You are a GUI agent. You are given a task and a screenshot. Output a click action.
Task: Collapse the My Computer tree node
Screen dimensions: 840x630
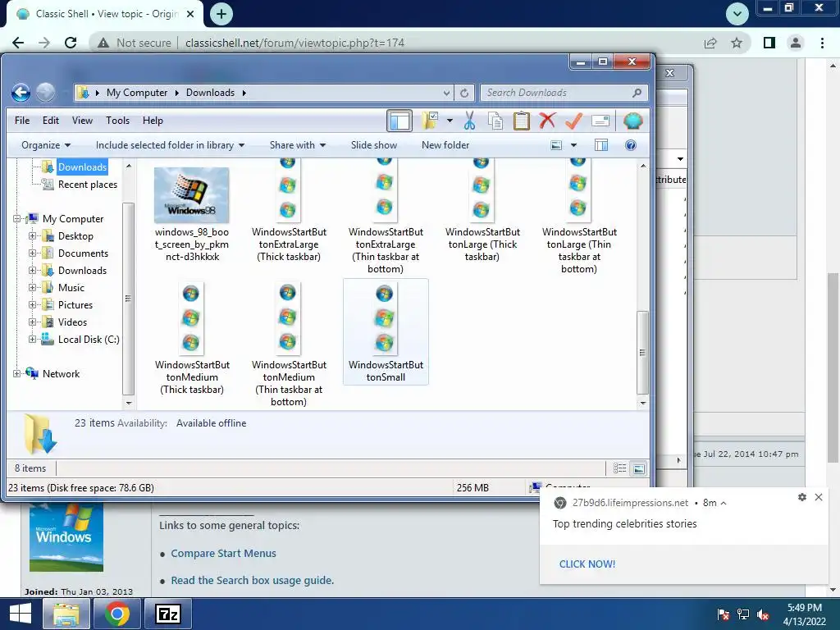point(16,219)
